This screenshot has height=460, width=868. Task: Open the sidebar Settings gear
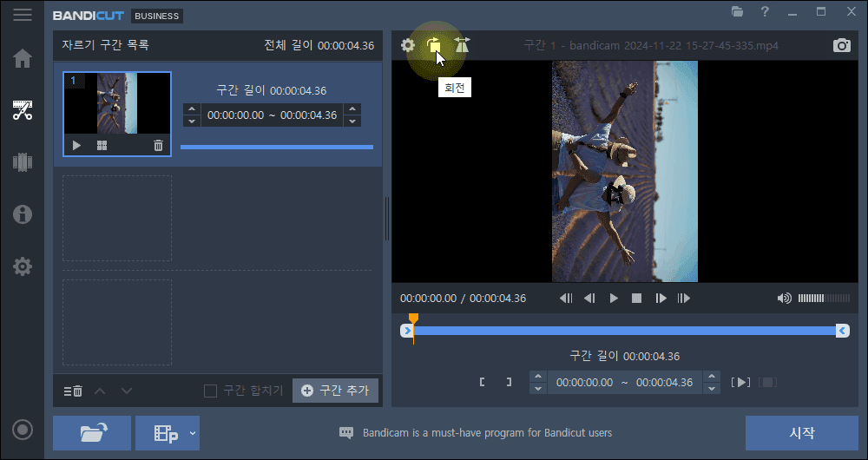[x=23, y=266]
